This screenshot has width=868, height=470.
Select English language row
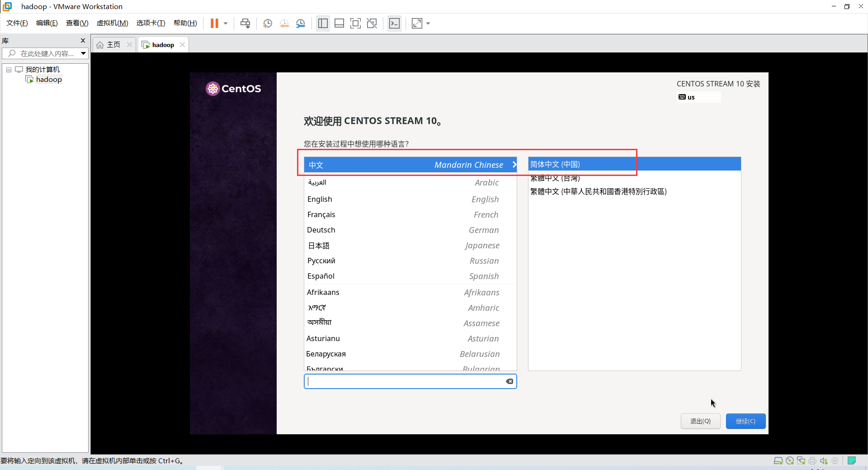pyautogui.click(x=410, y=199)
